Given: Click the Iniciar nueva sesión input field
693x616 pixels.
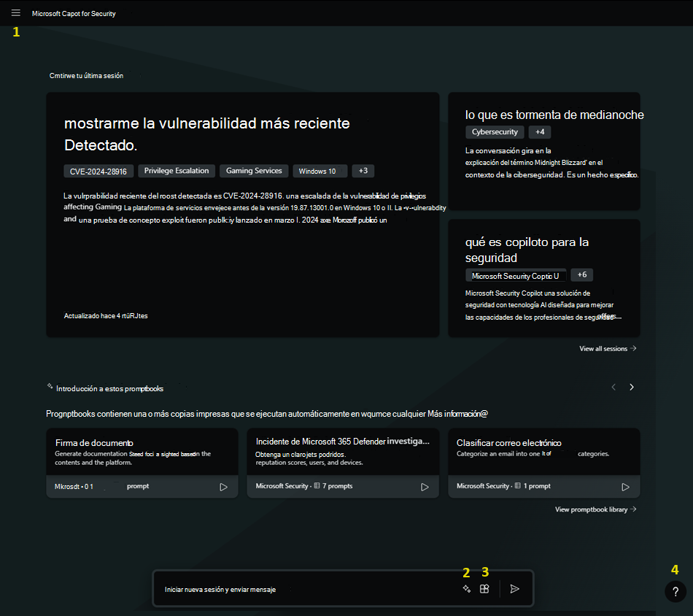Looking at the screenshot, I should coord(292,588).
